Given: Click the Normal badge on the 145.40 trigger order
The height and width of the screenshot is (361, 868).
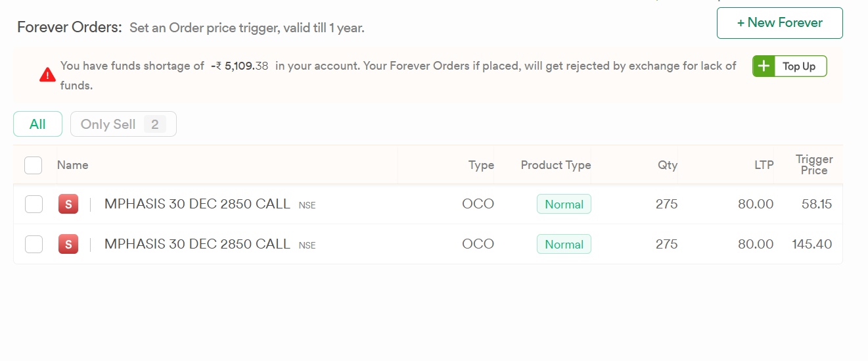Looking at the screenshot, I should pos(564,245).
